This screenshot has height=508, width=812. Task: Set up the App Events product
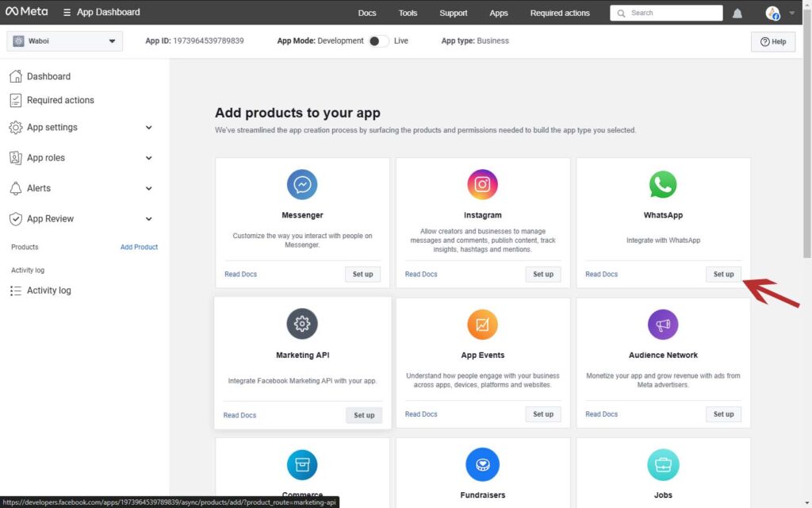pyautogui.click(x=543, y=414)
